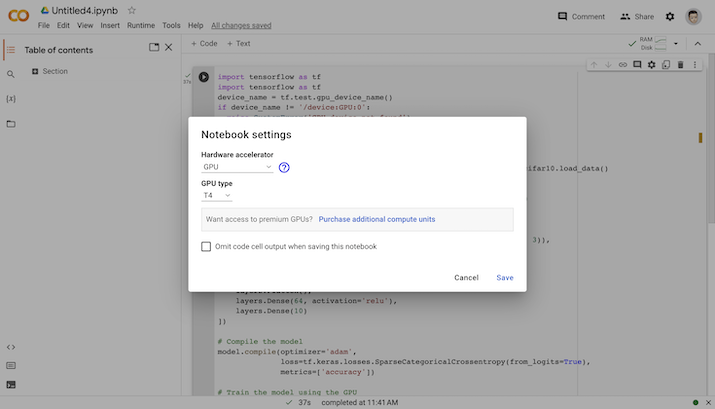
Task: Select the Section entry in table of contents
Action: point(55,72)
